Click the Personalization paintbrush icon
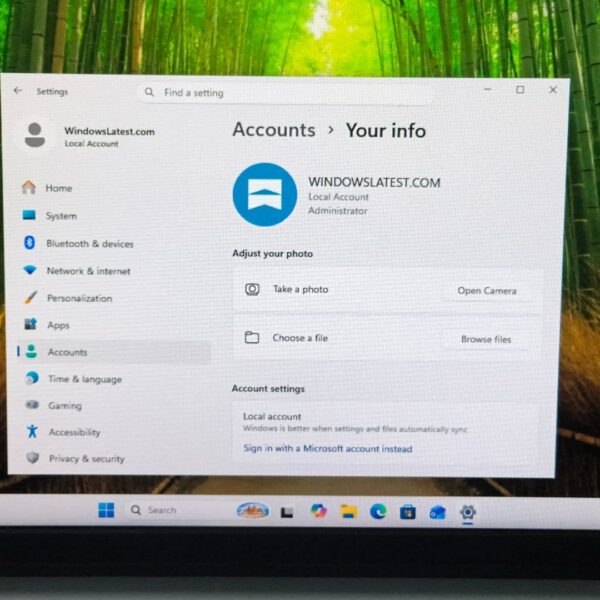Image resolution: width=600 pixels, height=600 pixels. [x=31, y=297]
